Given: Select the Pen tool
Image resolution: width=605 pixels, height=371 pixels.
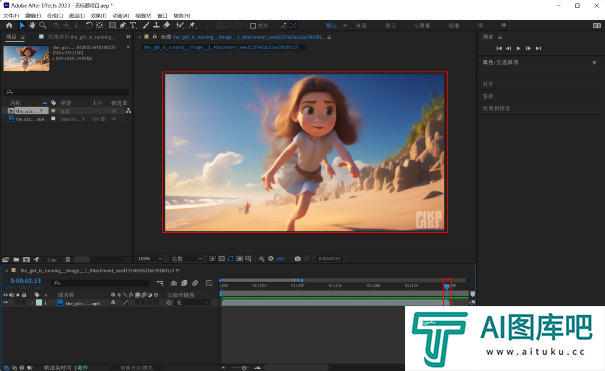Looking at the screenshot, I should point(123,25).
